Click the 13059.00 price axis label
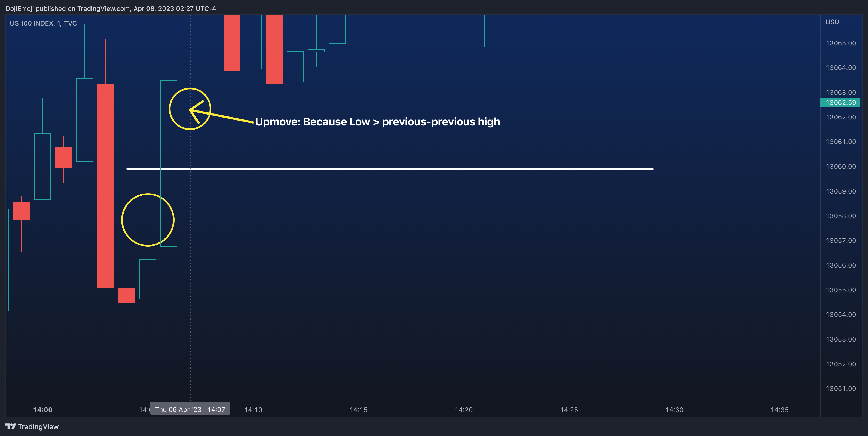The height and width of the screenshot is (436, 868). click(x=841, y=191)
